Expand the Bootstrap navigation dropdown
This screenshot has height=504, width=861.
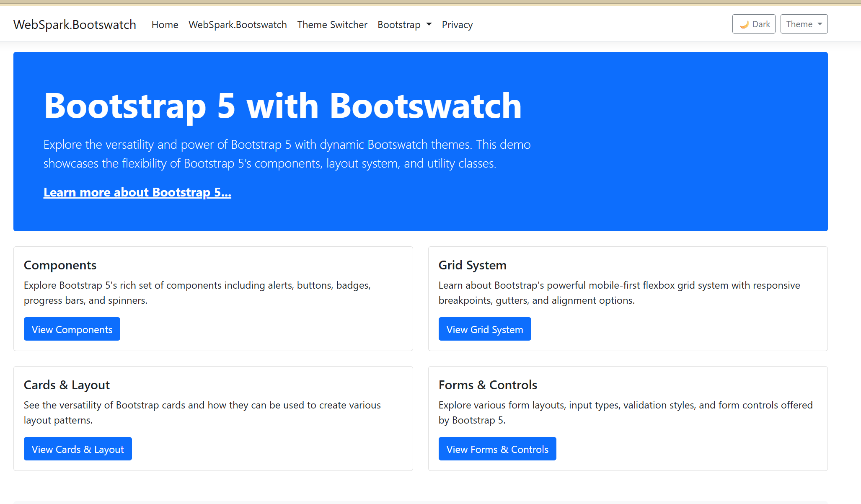[x=404, y=24]
